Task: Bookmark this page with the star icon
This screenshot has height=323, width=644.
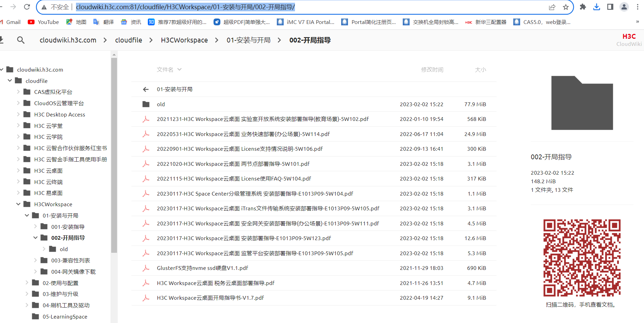Action: 566,7
